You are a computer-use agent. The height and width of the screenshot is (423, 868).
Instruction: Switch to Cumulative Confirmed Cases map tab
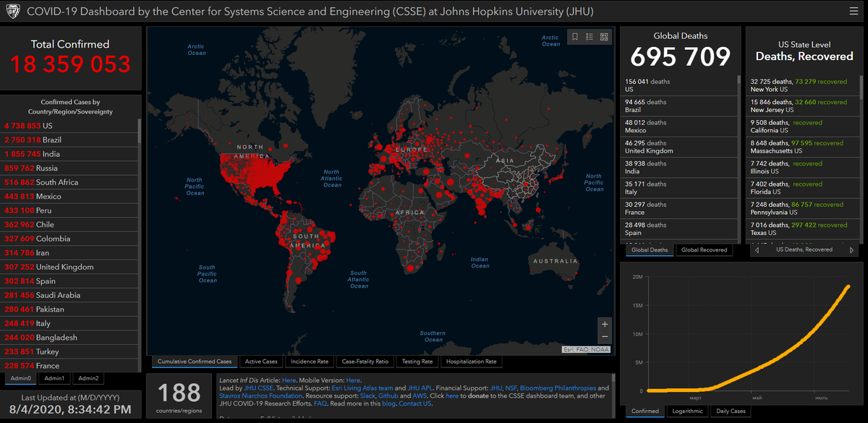click(x=195, y=362)
